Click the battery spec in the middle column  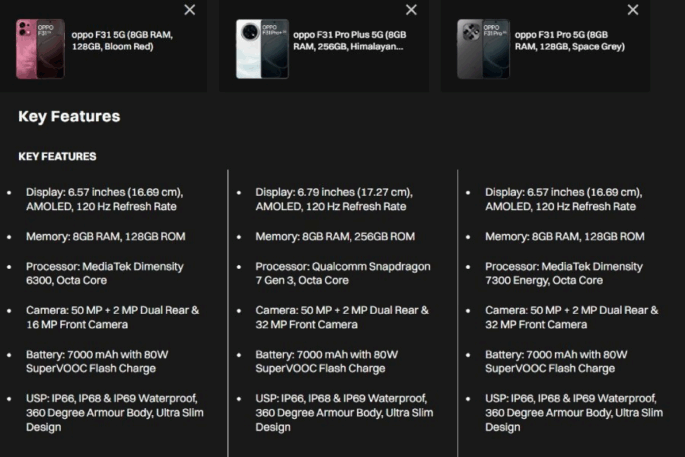click(x=327, y=361)
